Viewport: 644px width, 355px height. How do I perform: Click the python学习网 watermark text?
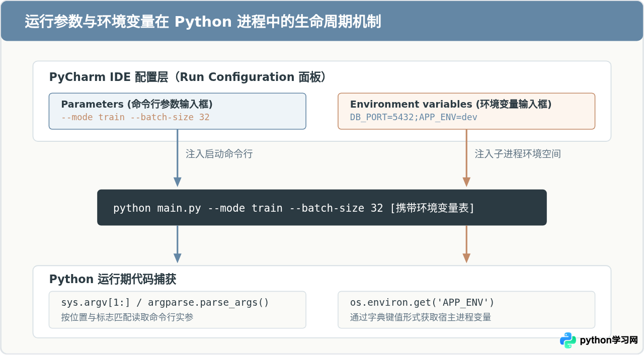[609, 340]
